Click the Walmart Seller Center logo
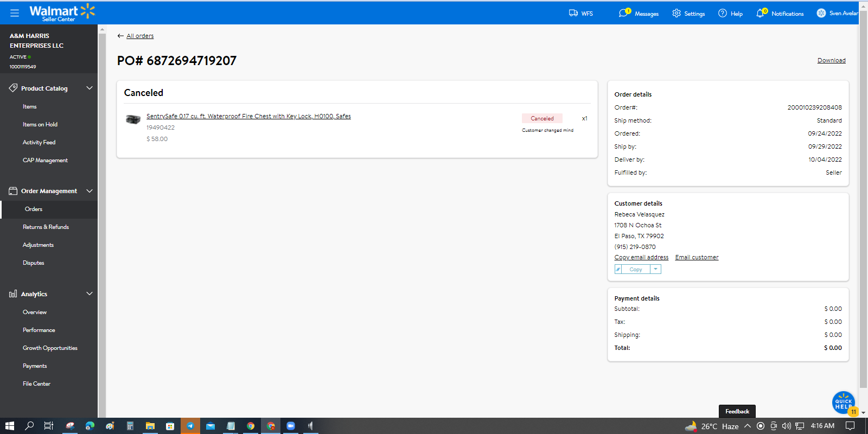 62,13
